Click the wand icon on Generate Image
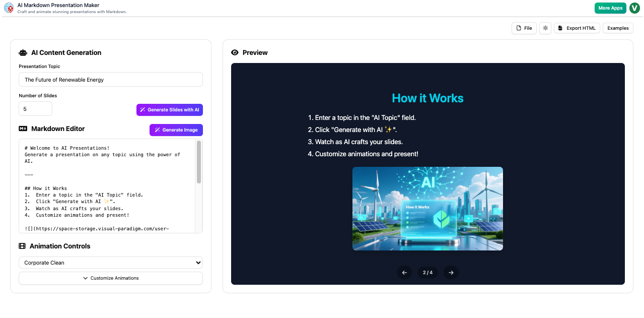Viewport: 644px width, 318px height. point(156,130)
